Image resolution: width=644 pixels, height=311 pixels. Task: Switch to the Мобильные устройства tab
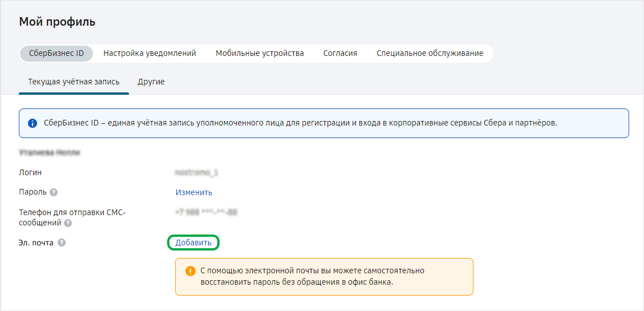point(260,53)
